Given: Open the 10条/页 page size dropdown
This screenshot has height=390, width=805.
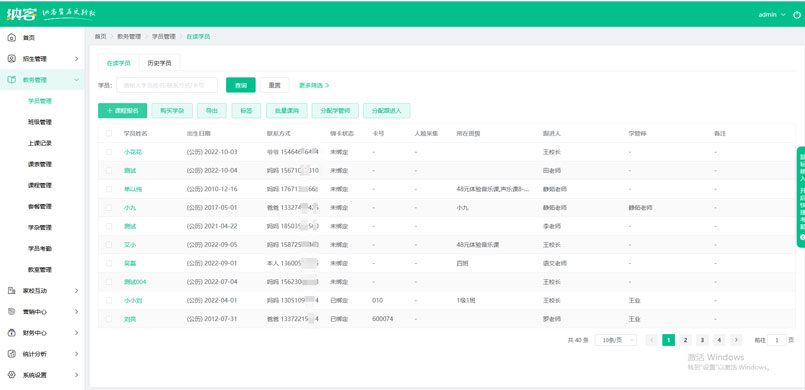Looking at the screenshot, I should click(616, 340).
